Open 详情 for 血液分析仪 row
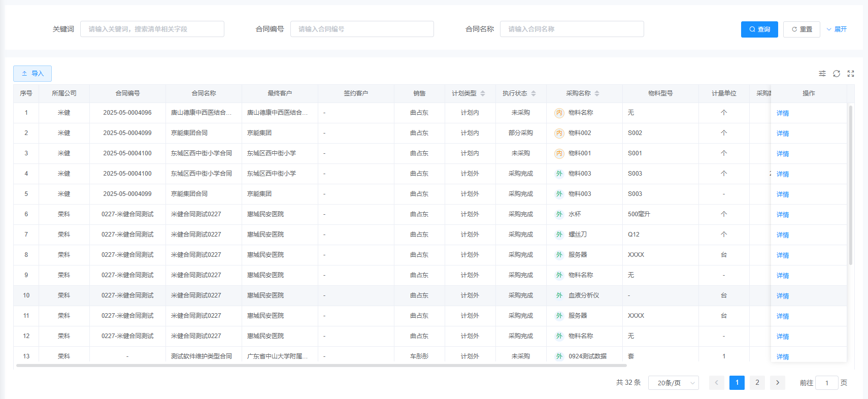The image size is (868, 399). coord(782,296)
